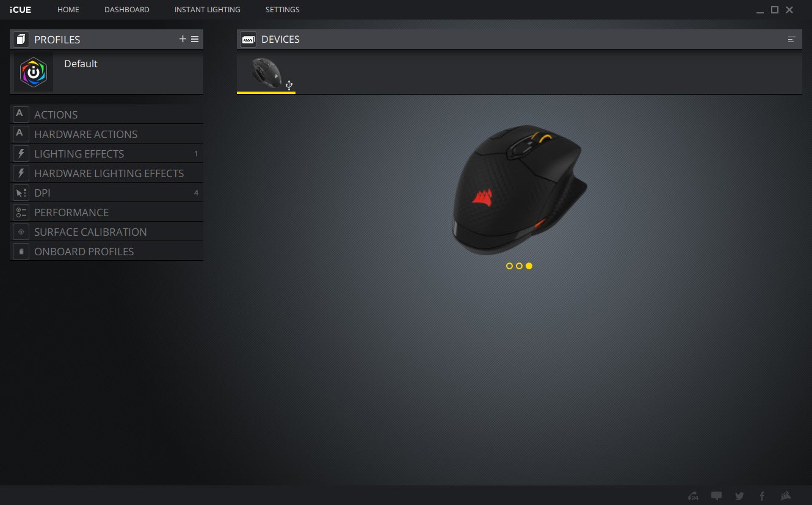This screenshot has width=812, height=505.
Task: Expand the DPI section
Action: [x=107, y=192]
